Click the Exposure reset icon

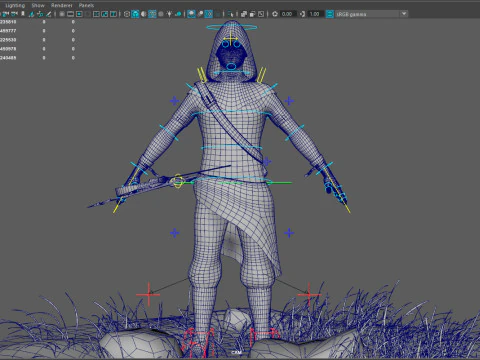tap(275, 14)
